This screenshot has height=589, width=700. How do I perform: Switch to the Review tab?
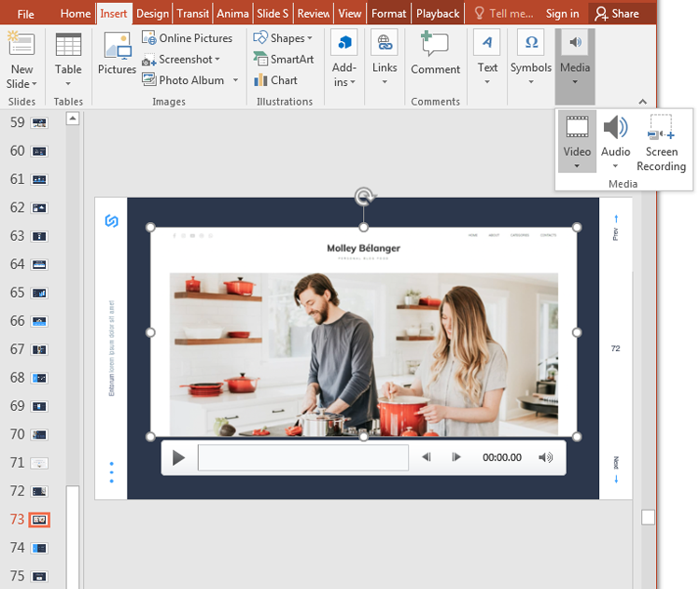click(314, 14)
